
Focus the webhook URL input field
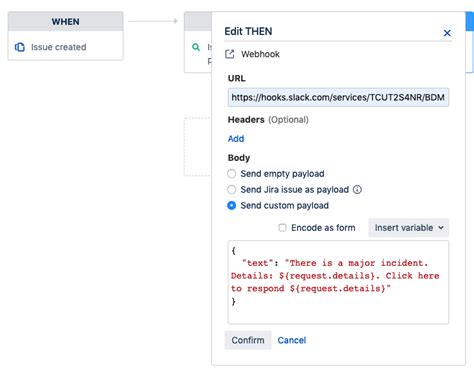coord(338,97)
